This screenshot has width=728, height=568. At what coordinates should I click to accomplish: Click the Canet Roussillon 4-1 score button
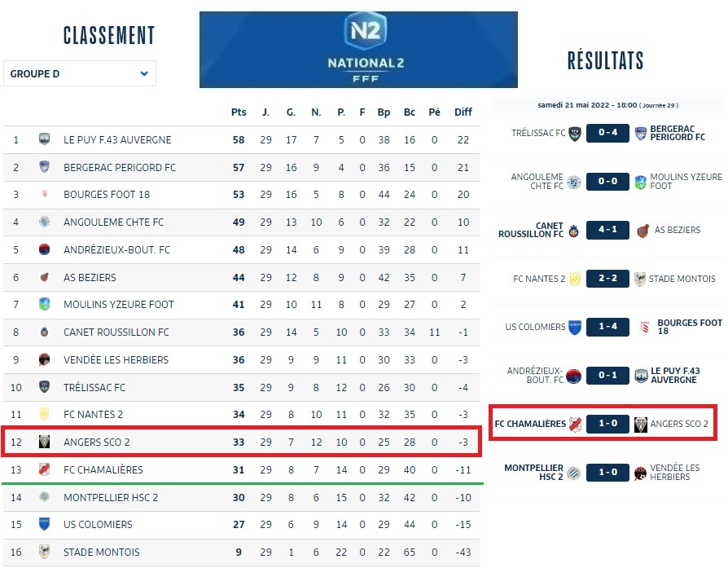point(607,230)
